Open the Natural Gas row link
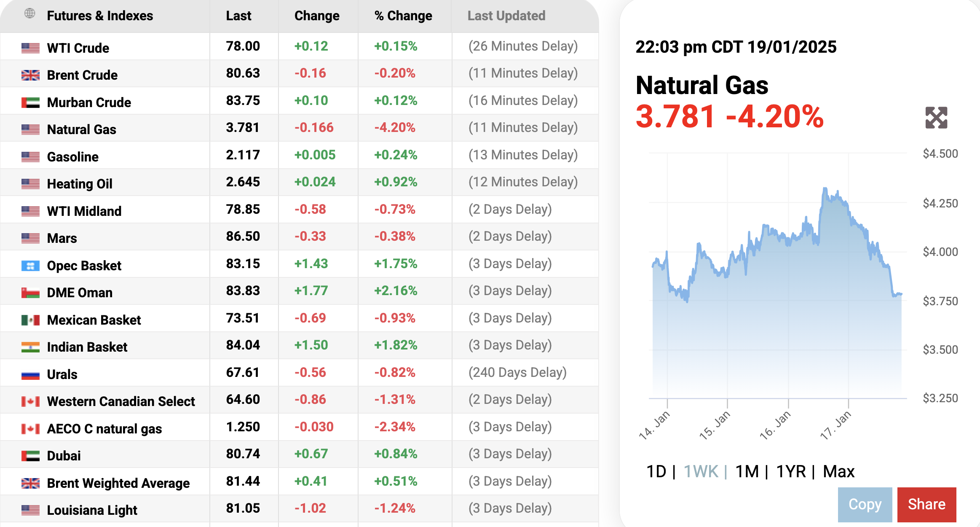 click(81, 129)
